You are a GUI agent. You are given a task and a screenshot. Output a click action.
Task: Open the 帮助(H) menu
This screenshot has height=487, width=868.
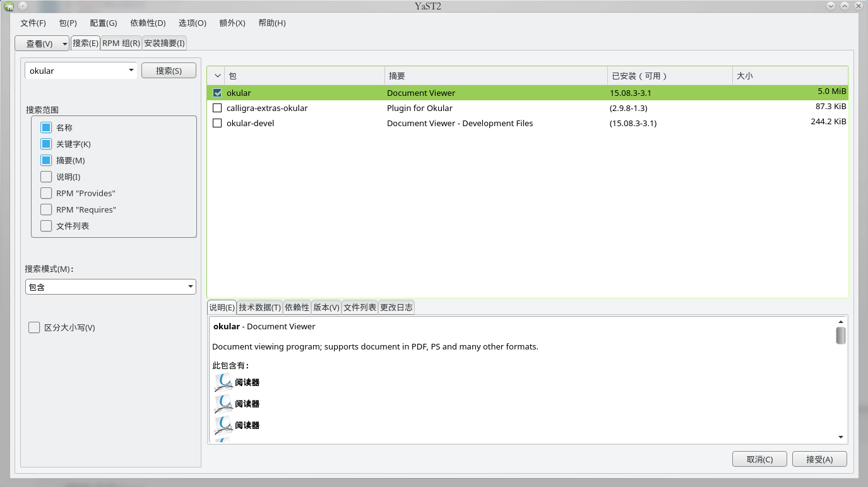point(272,23)
